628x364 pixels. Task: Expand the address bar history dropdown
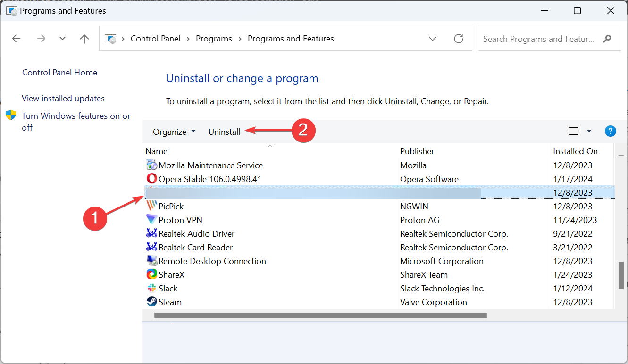click(433, 39)
